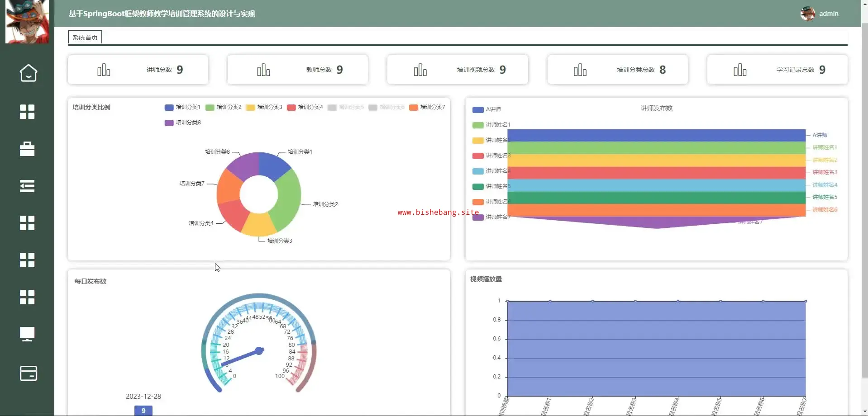Open the monitor screen icon in the sidebar

27,334
